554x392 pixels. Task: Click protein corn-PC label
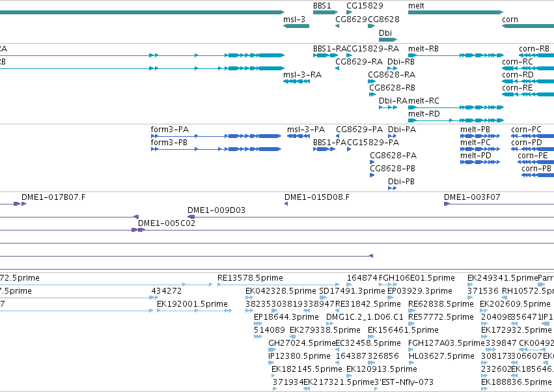coord(526,130)
